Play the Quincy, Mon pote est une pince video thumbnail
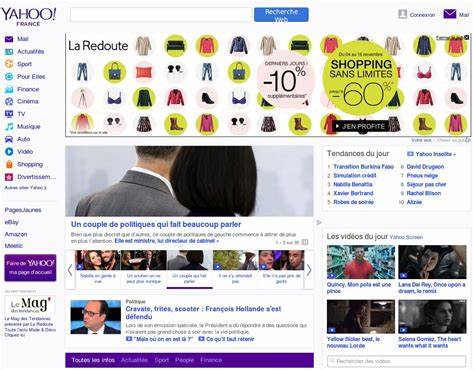 (361, 262)
